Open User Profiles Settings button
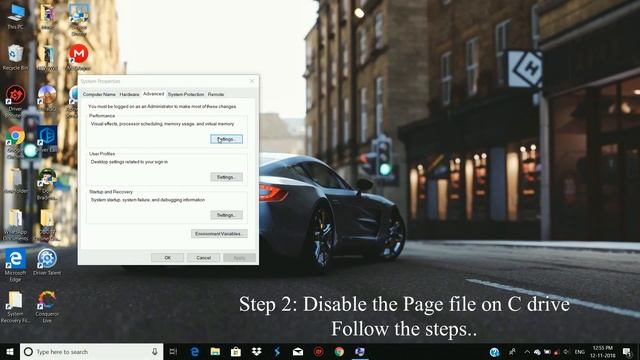Viewport: 640px width, 360px height. tap(227, 177)
